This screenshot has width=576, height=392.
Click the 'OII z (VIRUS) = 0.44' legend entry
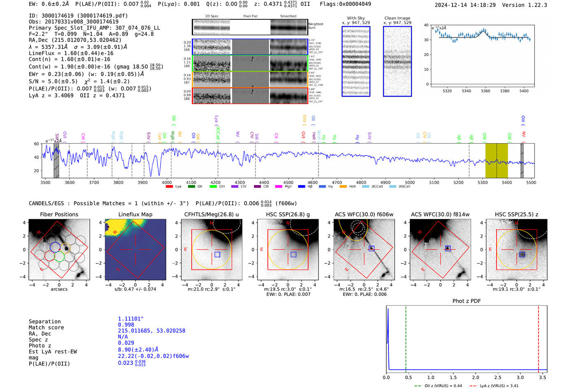[x=439, y=386]
